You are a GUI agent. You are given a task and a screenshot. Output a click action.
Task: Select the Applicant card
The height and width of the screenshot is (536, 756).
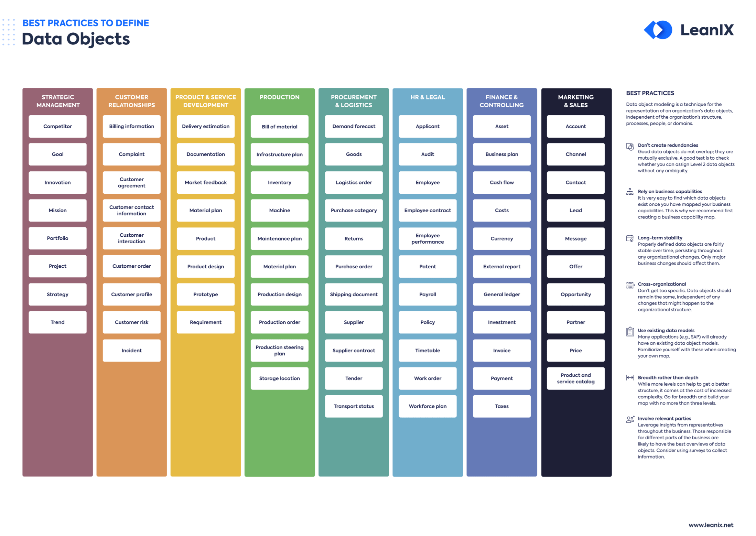(427, 126)
